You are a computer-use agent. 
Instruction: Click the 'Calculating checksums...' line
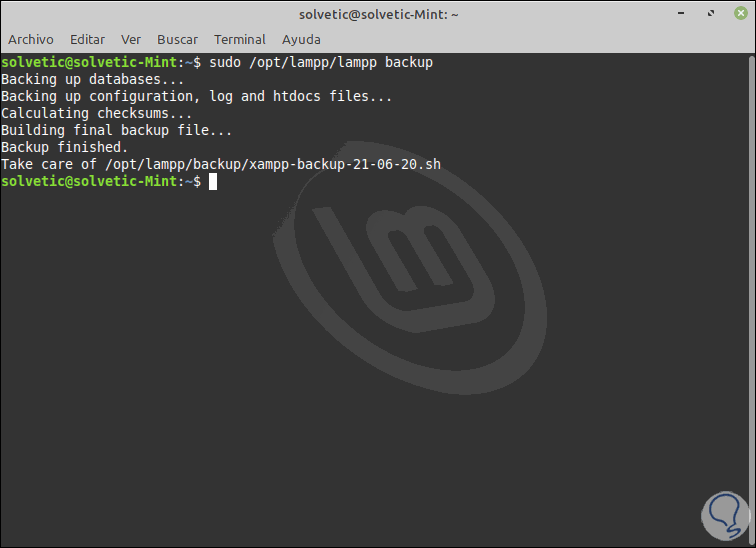[x=96, y=113]
